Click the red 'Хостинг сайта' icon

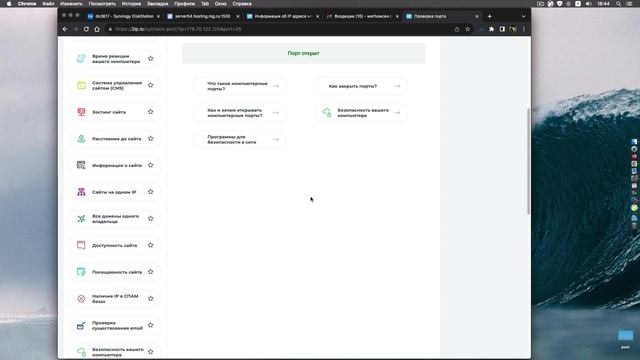click(x=81, y=111)
